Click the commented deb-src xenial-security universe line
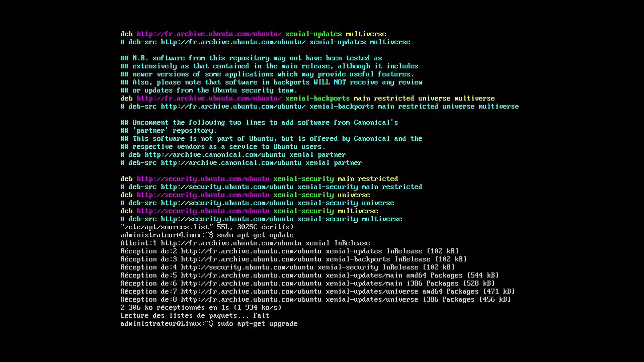 (x=257, y=203)
